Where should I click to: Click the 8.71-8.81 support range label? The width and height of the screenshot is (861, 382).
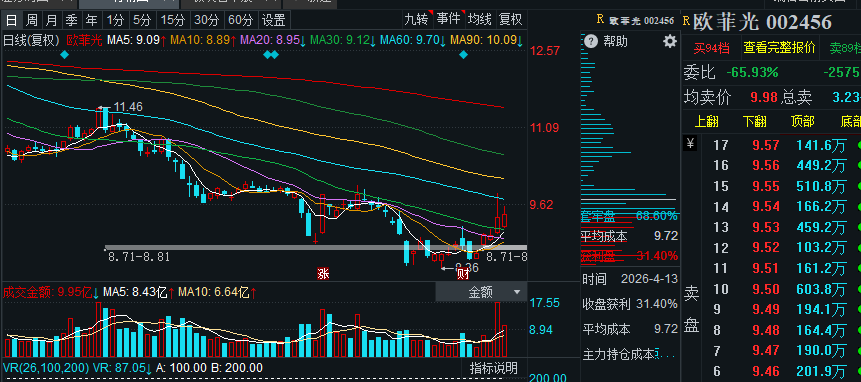tap(139, 257)
